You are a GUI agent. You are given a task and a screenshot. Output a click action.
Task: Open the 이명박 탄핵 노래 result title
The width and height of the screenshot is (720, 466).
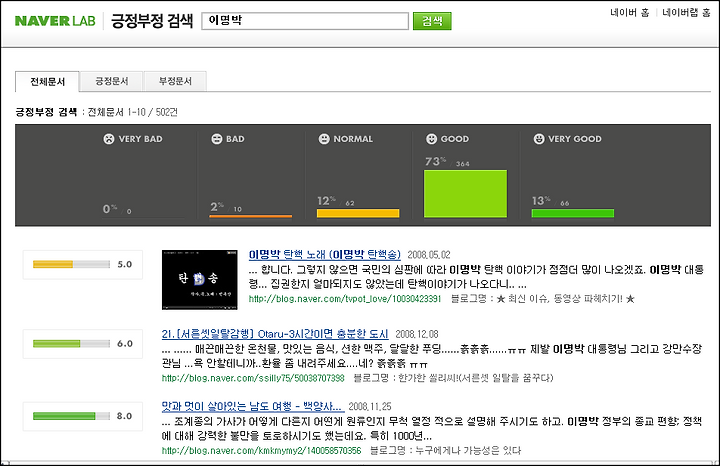(325, 254)
